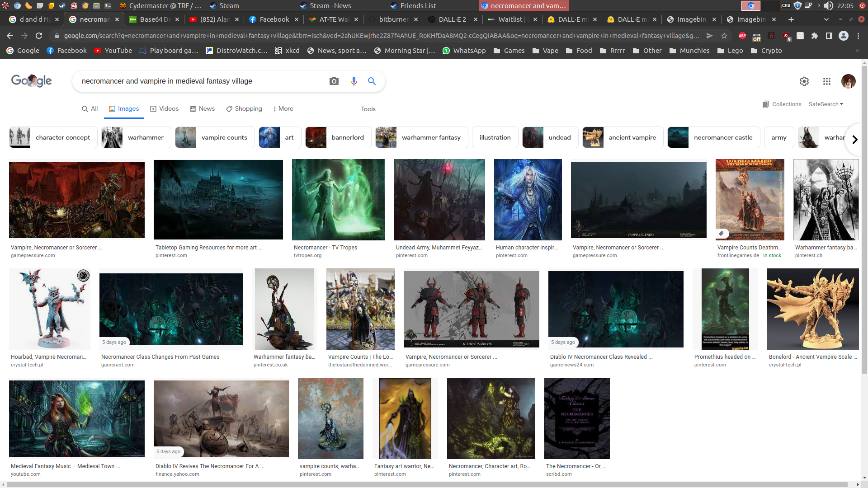Filter by necromancer castle chip
868x488 pixels.
click(714, 137)
